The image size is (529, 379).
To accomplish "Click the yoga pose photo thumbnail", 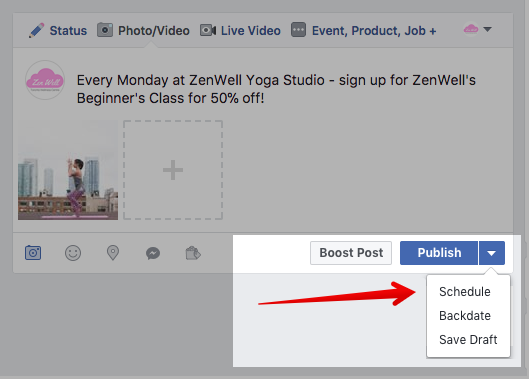I will pyautogui.click(x=68, y=170).
